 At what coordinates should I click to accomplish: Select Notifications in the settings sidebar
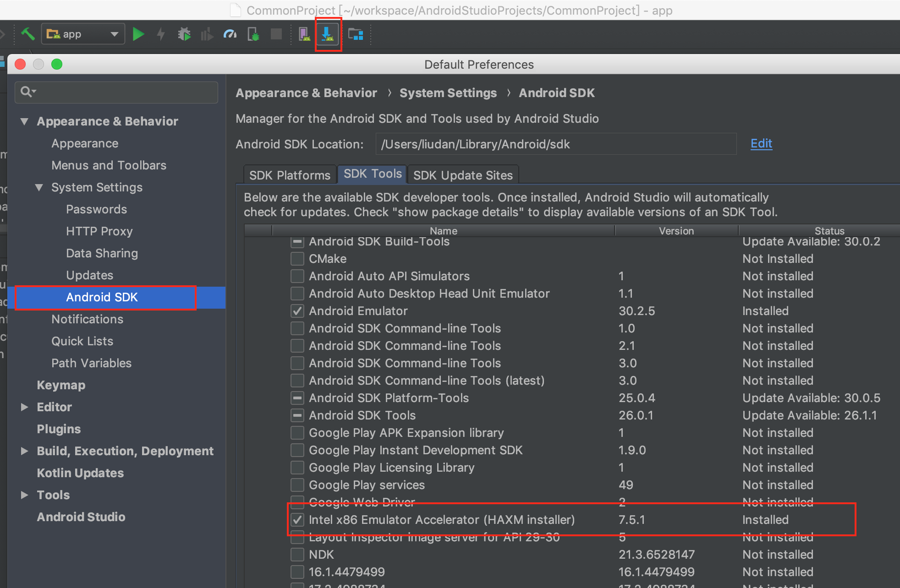pyautogui.click(x=87, y=319)
